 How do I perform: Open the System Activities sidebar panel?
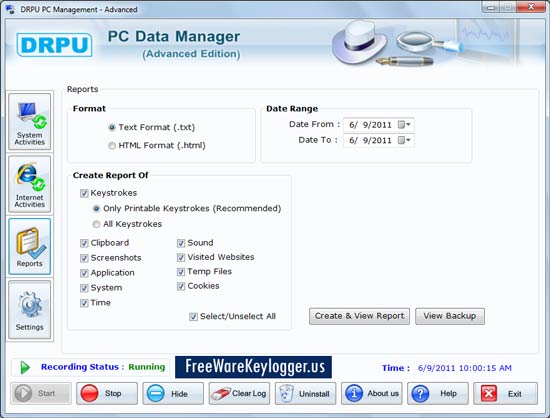(x=30, y=122)
